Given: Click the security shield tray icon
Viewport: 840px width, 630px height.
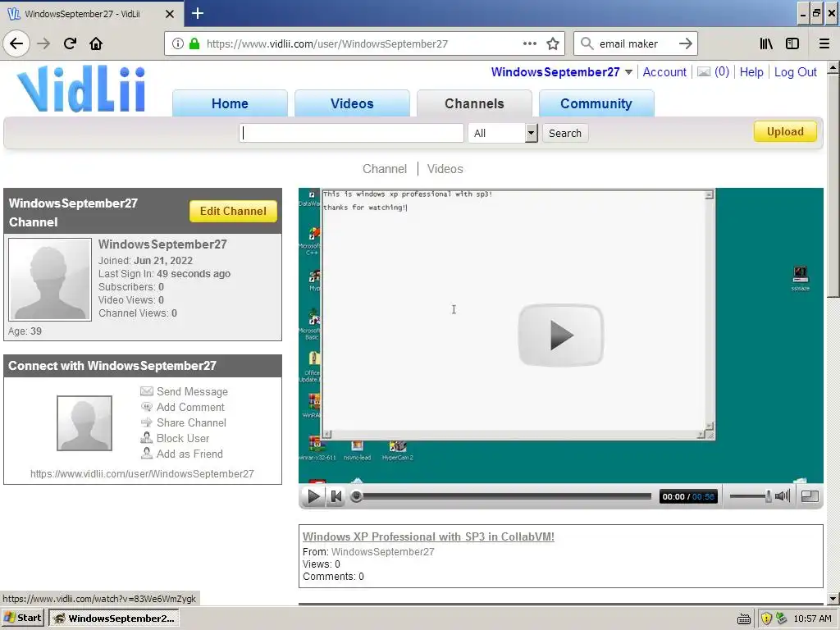Looking at the screenshot, I should point(766,619).
